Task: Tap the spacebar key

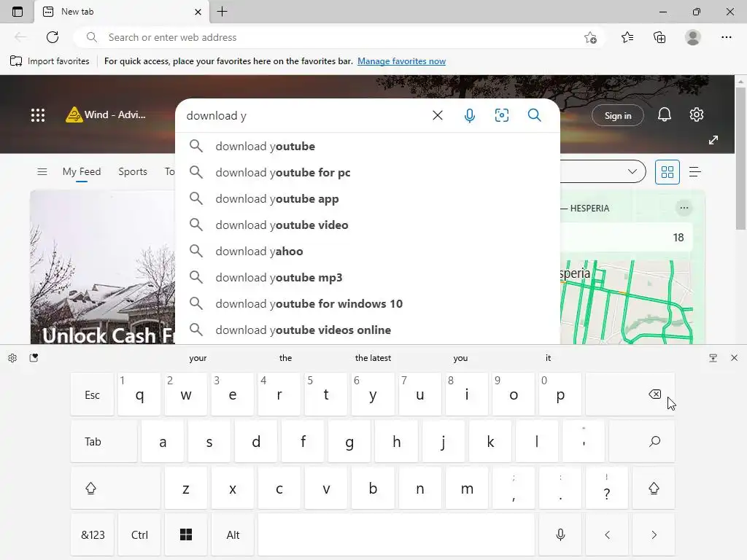Action: tap(396, 534)
